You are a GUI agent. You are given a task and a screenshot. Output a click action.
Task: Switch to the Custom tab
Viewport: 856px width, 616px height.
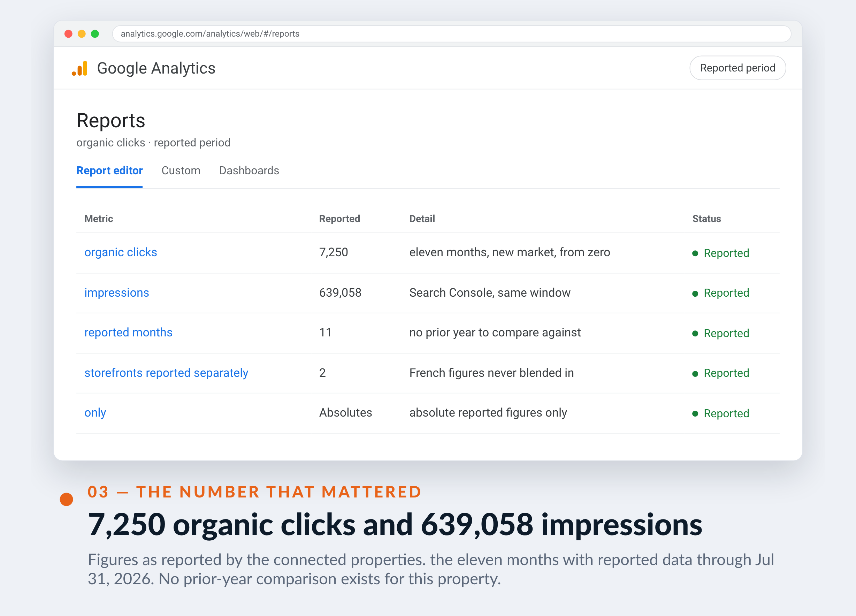click(181, 170)
